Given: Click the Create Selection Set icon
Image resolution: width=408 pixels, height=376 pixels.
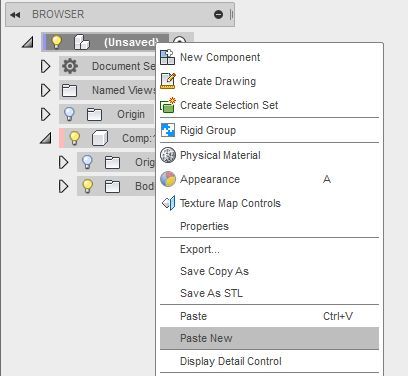Looking at the screenshot, I should tap(168, 105).
